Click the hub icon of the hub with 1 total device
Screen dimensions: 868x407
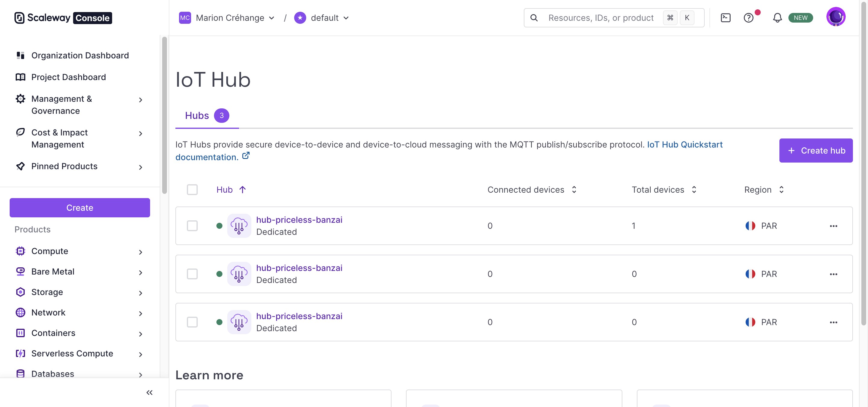tap(239, 226)
